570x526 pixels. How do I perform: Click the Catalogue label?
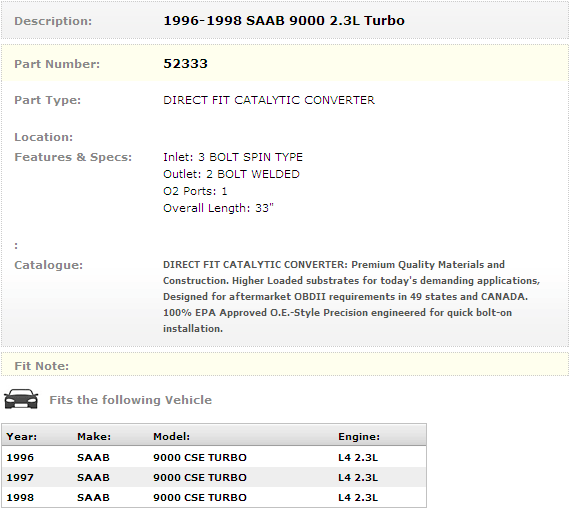click(x=49, y=265)
